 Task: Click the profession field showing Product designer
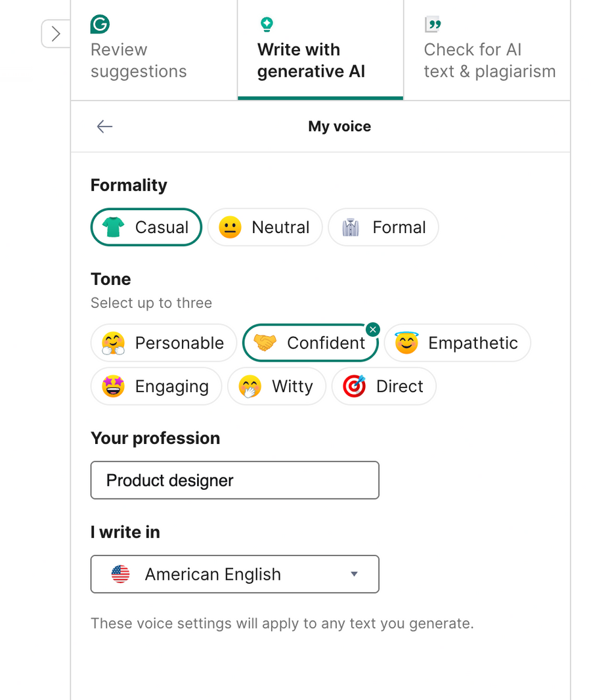(234, 480)
